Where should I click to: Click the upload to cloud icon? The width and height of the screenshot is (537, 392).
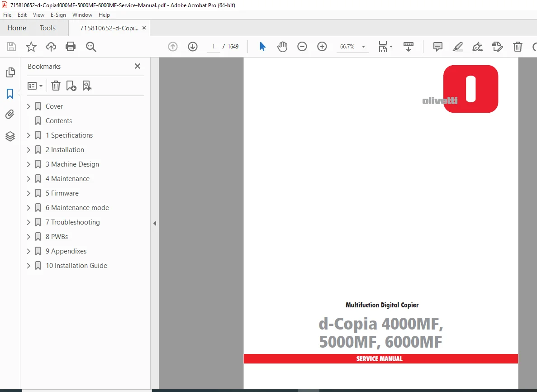pyautogui.click(x=51, y=47)
